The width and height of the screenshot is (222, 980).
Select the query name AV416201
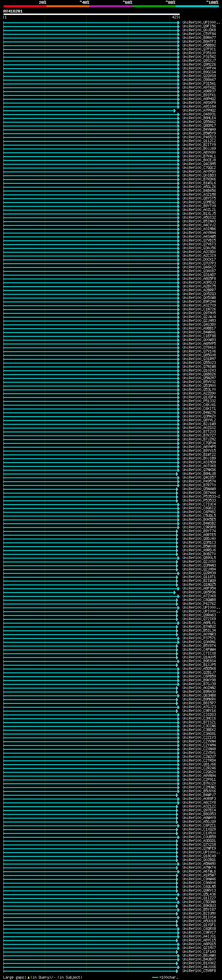coord(13,11)
